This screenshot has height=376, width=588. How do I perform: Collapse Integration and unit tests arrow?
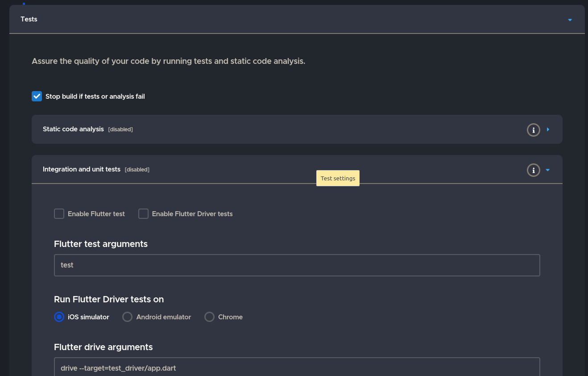point(548,170)
